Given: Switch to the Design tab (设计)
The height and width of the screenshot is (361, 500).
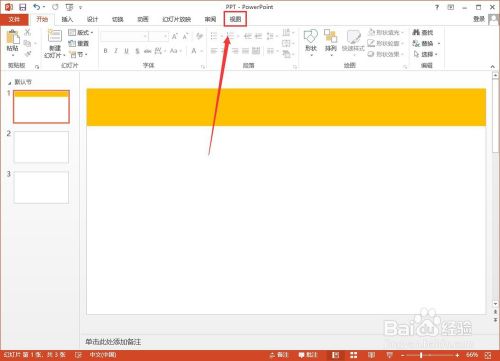Looking at the screenshot, I should [92, 19].
